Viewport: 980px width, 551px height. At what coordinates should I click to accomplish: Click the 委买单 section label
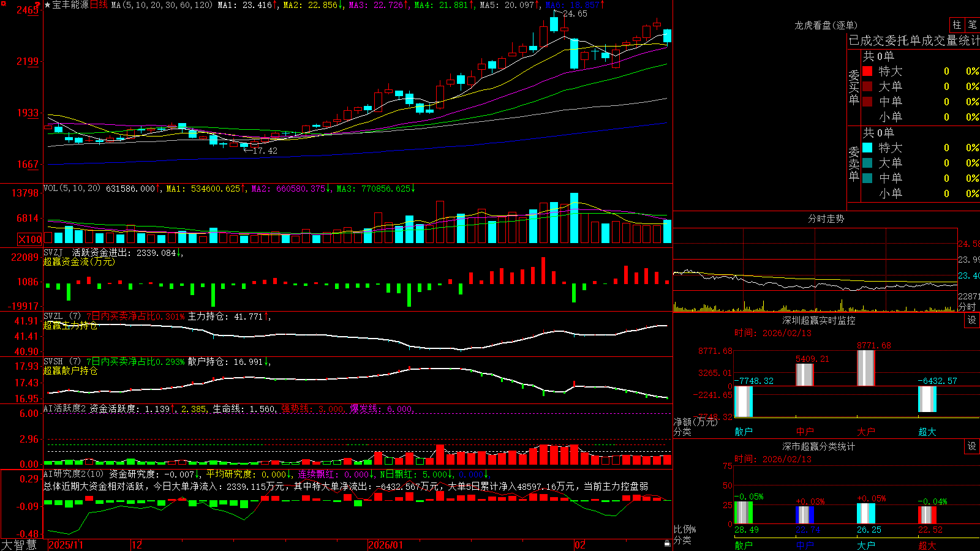854,88
